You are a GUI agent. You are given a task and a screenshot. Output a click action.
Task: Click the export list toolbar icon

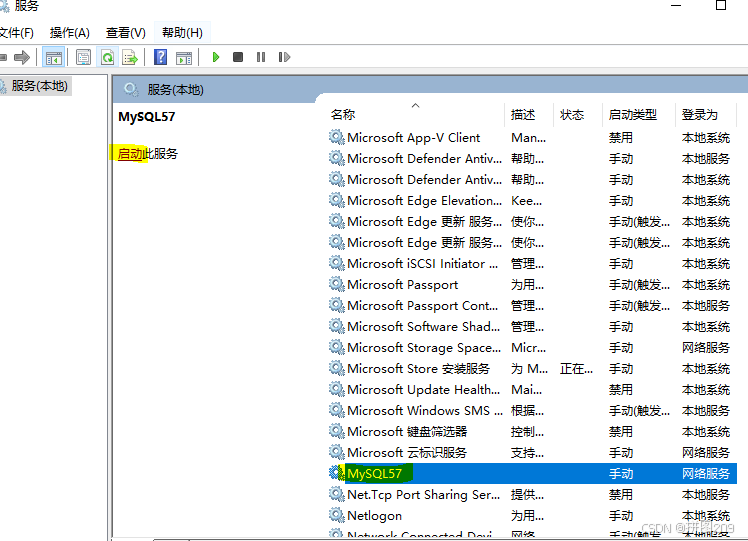pos(130,58)
